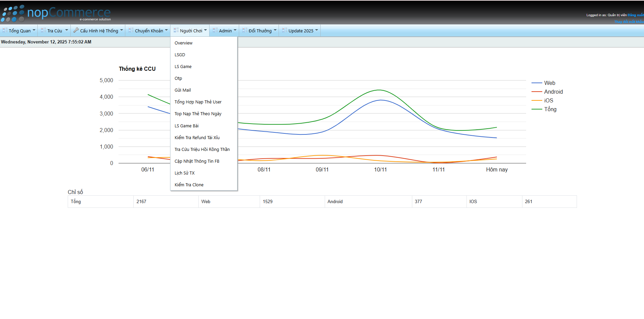Click the grid icon beside Update 2025
Image resolution: width=644 pixels, height=319 pixels.
[285, 30]
